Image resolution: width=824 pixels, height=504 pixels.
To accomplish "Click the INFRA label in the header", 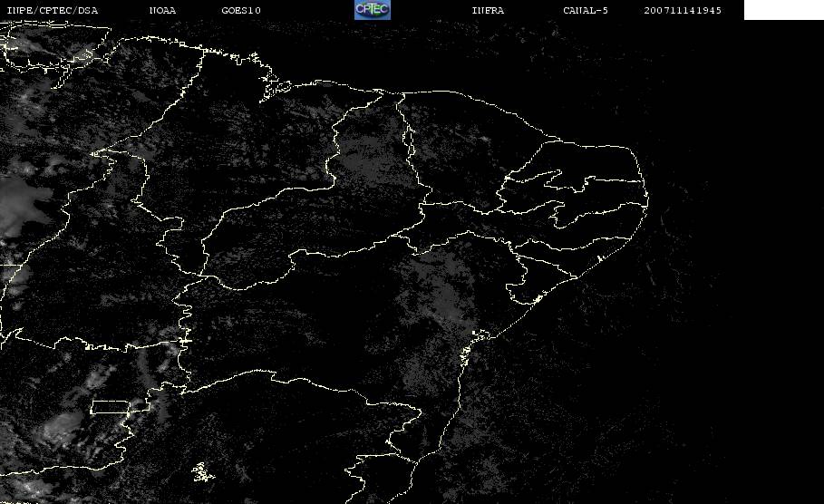I will pos(488,11).
